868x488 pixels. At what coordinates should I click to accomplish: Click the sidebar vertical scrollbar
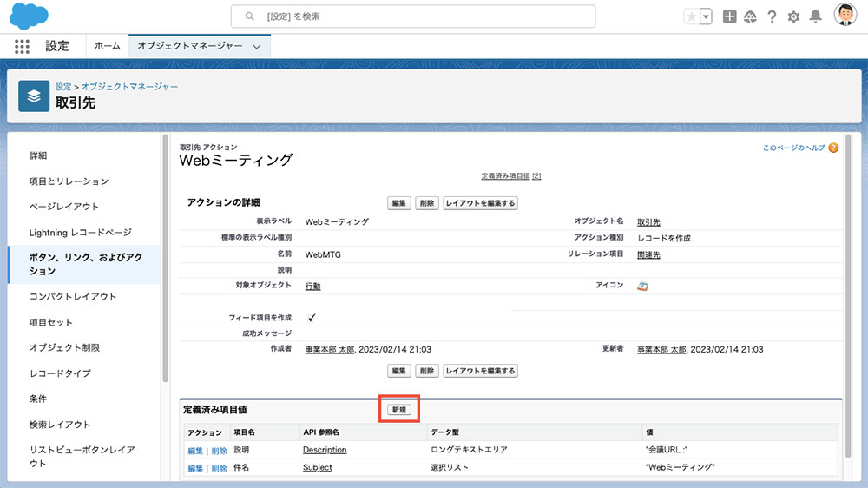[165, 258]
